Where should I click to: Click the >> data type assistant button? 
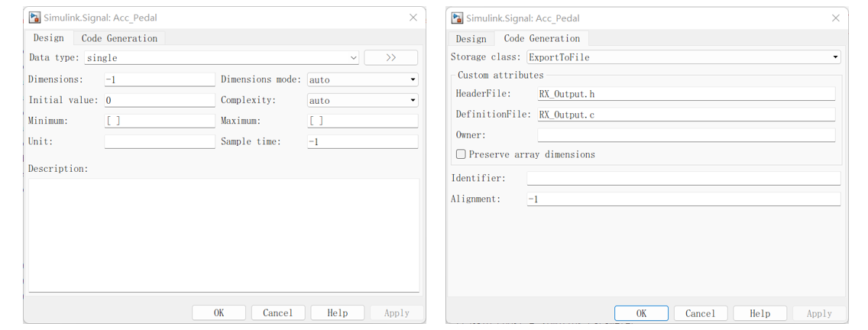(x=390, y=57)
